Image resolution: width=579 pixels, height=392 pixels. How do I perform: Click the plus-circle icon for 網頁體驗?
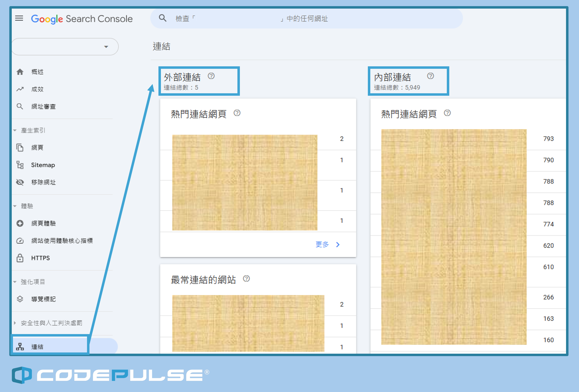coord(20,223)
